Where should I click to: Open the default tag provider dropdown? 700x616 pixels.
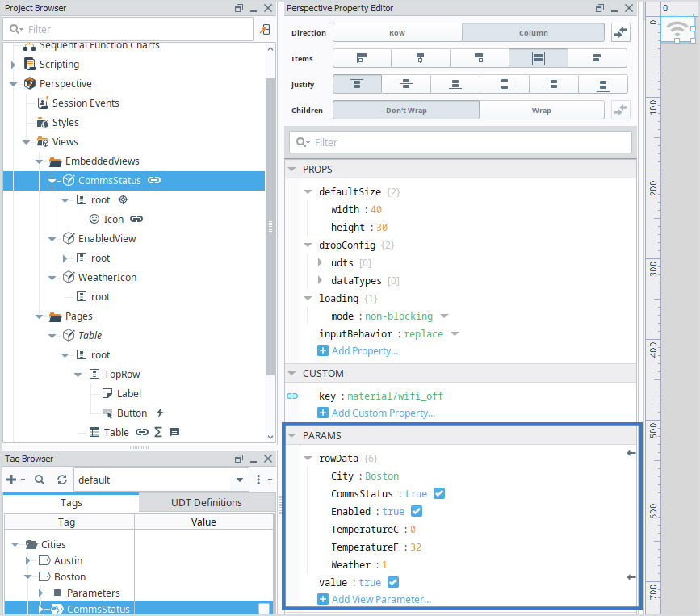coord(239,480)
